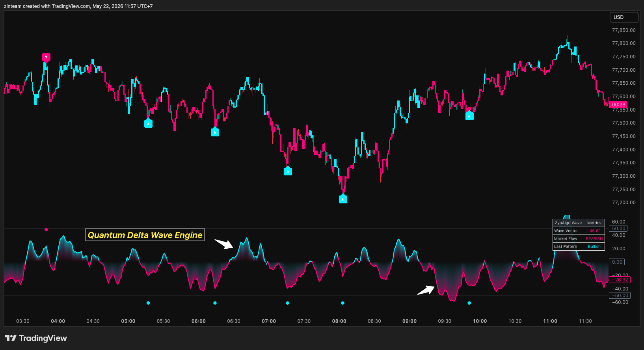Click the boxed -50.00 level label
This screenshot has width=644, height=350.
[620, 296]
